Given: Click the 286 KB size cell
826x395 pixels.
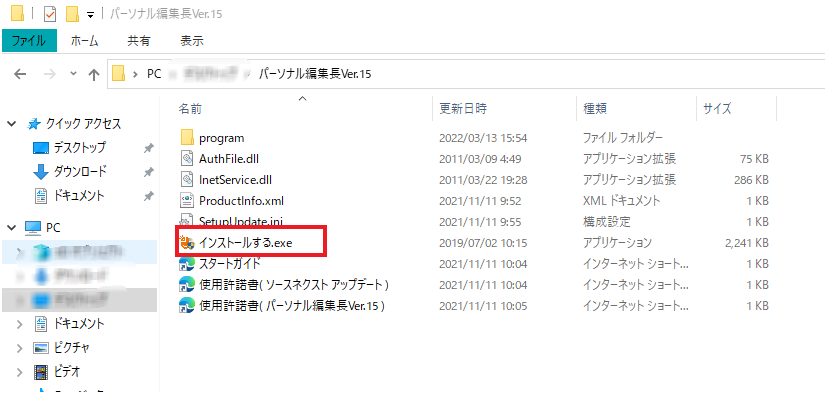Looking at the screenshot, I should click(x=751, y=180).
